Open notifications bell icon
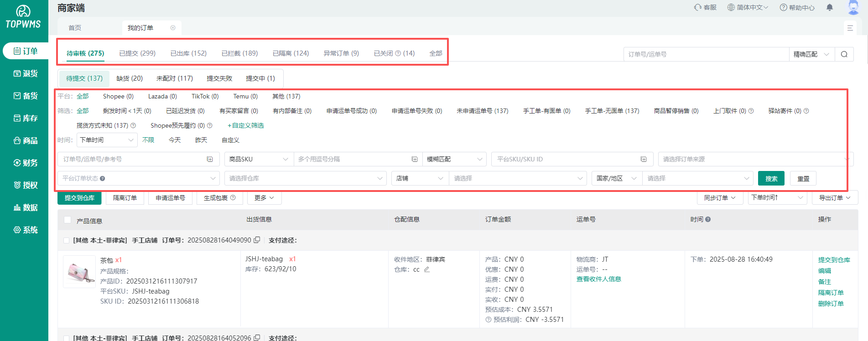The height and width of the screenshot is (341, 868). pyautogui.click(x=830, y=7)
